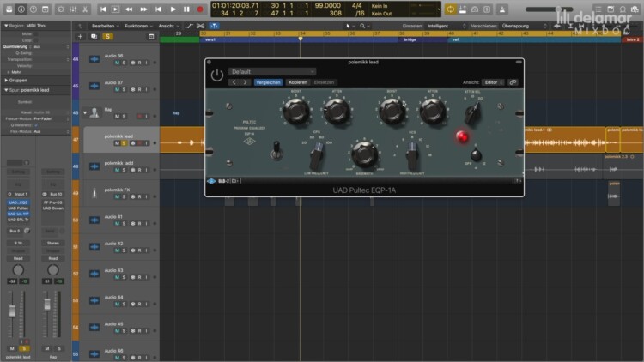Open the Smart Controls icon
The width and height of the screenshot is (644, 362).
click(x=61, y=9)
